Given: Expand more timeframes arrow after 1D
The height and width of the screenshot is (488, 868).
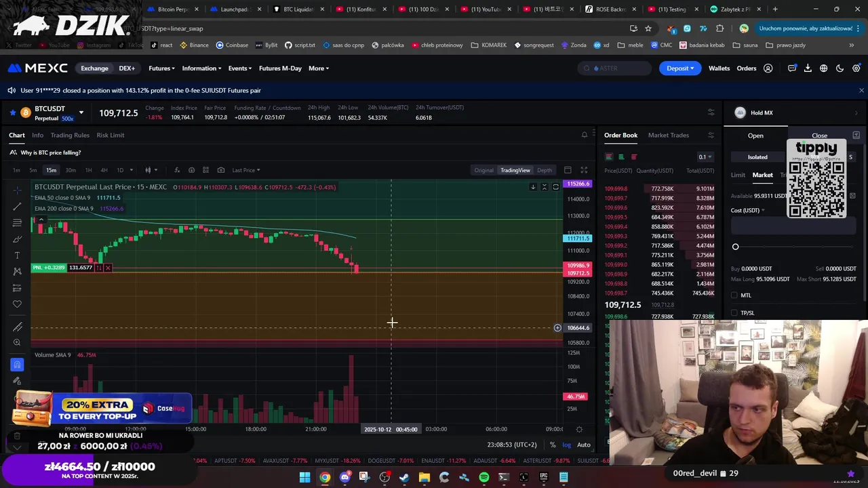Looking at the screenshot, I should [132, 170].
